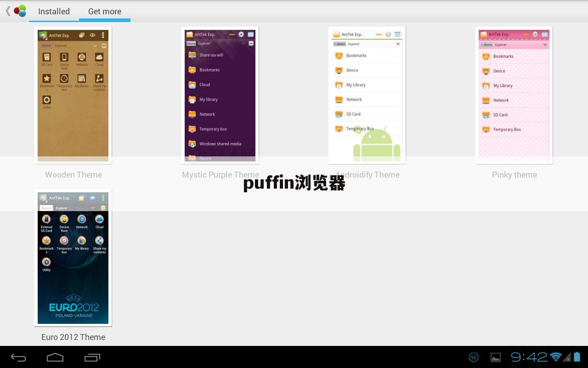Tap the 9:42 system clock

point(529,357)
